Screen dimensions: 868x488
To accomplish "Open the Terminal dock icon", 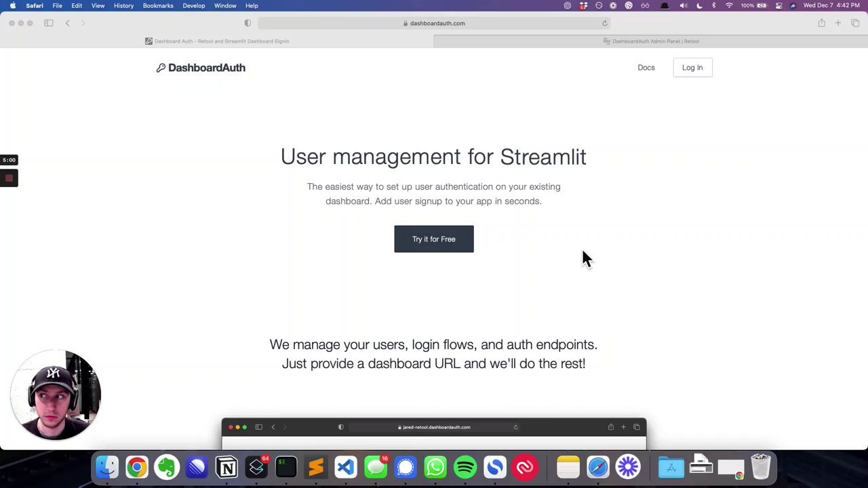I will (x=286, y=467).
